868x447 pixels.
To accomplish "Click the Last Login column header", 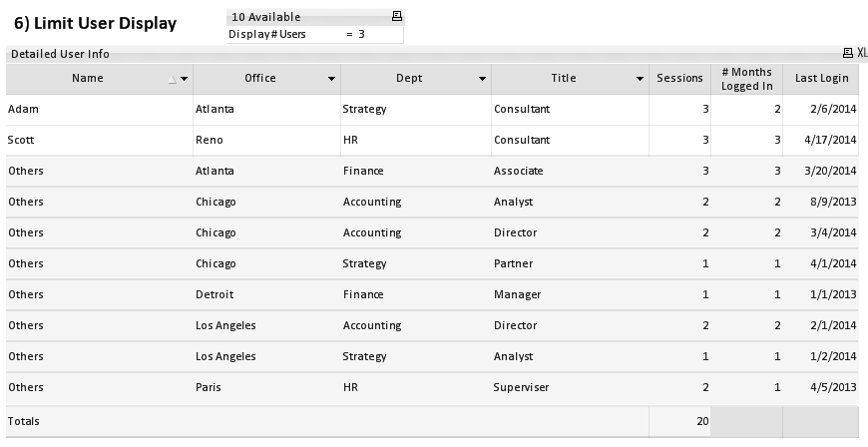I will (x=821, y=79).
